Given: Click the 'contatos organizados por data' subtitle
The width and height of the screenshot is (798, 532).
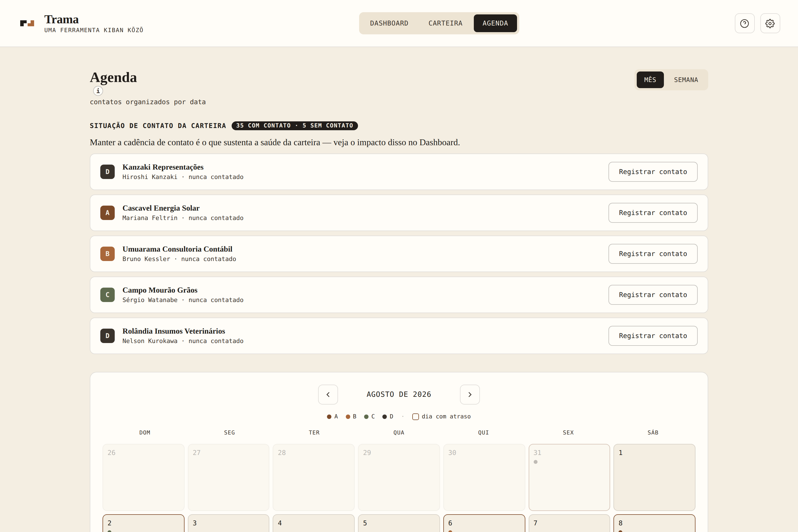Looking at the screenshot, I should [148, 102].
